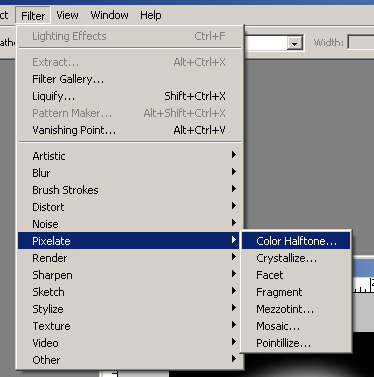Viewport: 374px width, 377px height.
Task: Open the Other filter submenu
Action: point(130,360)
